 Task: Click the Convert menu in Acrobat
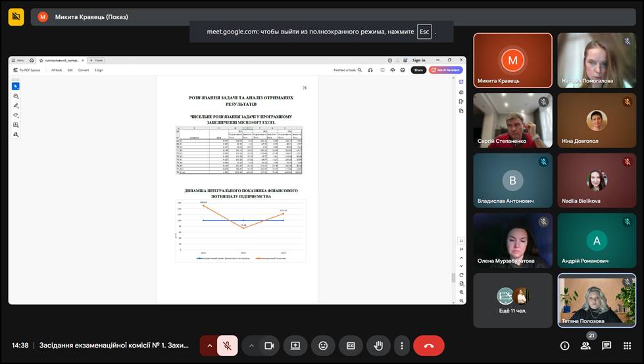84,70
